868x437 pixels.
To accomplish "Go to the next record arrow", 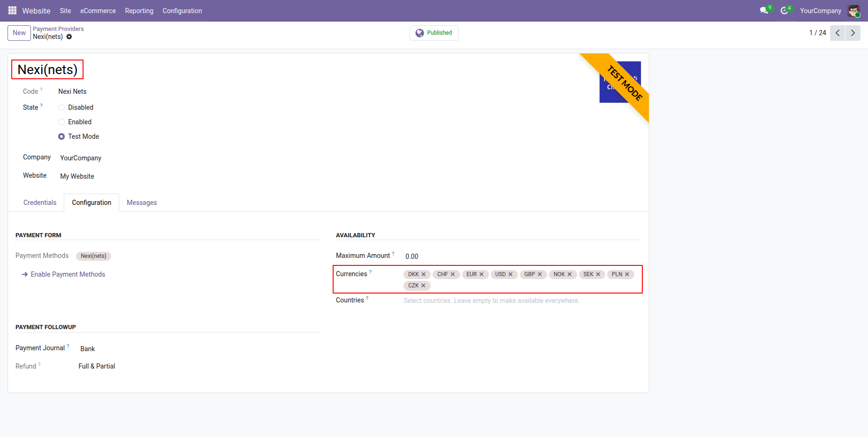I will click(x=853, y=33).
